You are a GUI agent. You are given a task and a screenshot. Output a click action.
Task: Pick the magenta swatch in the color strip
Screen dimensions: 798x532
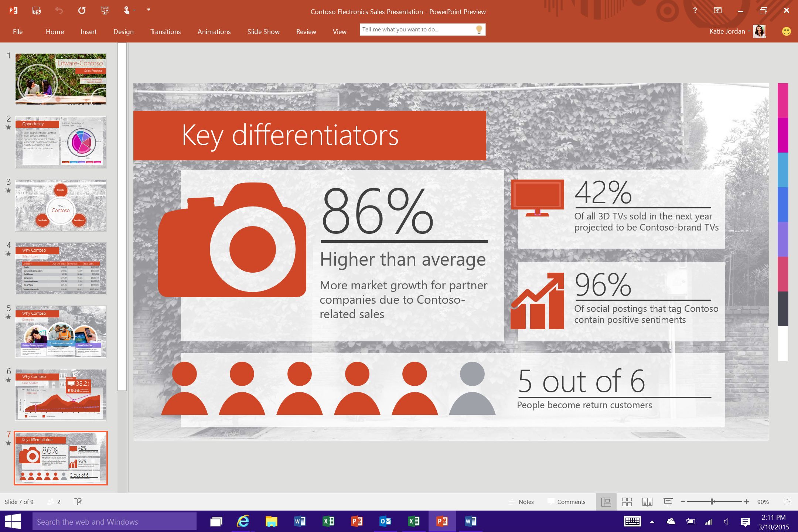782,135
